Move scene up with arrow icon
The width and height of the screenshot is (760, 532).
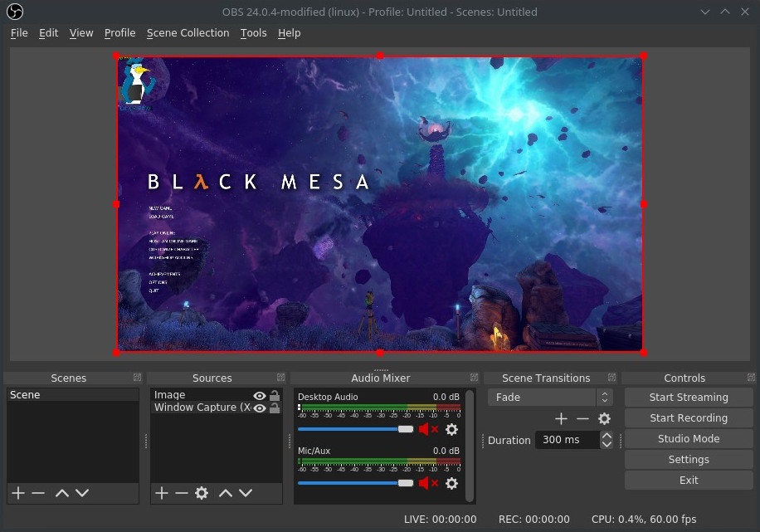(62, 493)
